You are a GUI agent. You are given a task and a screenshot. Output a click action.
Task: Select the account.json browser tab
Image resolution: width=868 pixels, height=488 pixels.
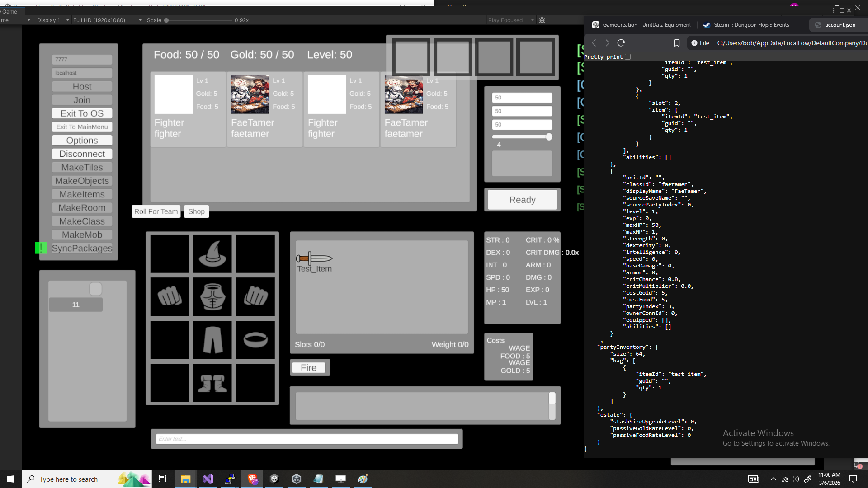click(838, 25)
